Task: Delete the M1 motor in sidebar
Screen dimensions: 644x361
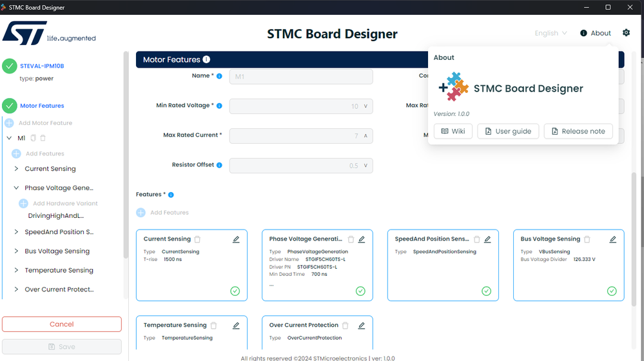Action: click(x=43, y=138)
